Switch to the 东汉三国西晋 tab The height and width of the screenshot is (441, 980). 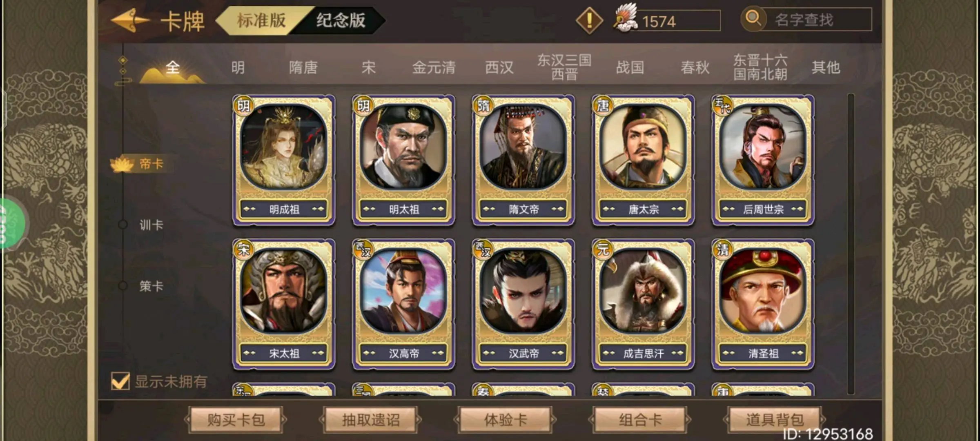coord(564,67)
